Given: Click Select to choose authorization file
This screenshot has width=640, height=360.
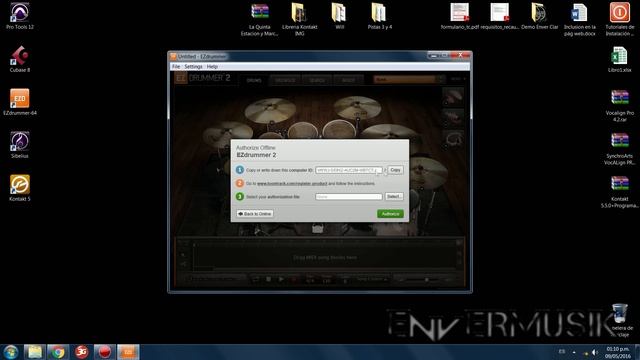Looking at the screenshot, I should (x=394, y=197).
